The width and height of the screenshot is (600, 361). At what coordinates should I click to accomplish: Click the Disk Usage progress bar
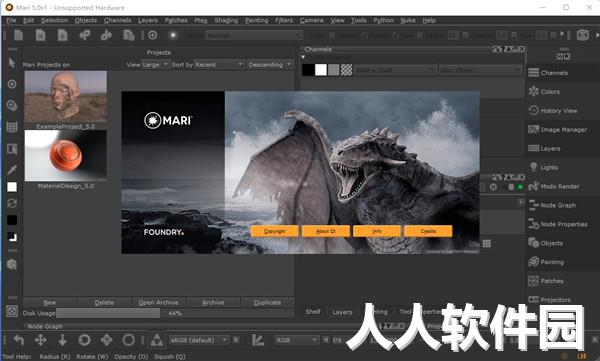(175, 313)
